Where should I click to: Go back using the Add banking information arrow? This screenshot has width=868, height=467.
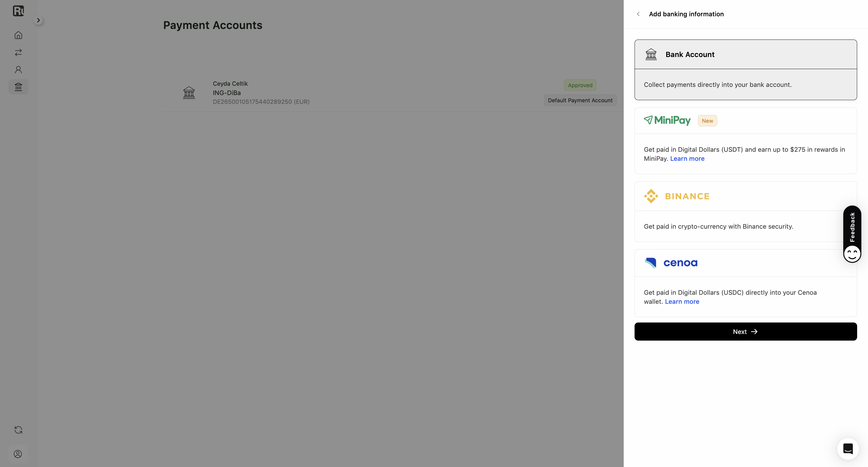pos(638,14)
